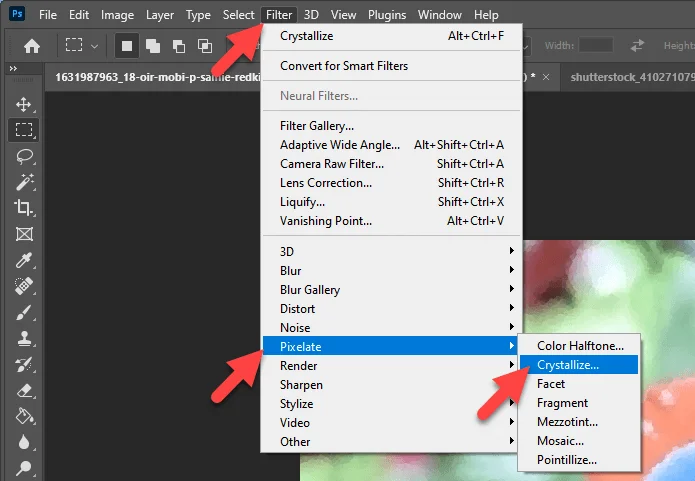
Task: Expand the Sharpen submenu
Action: point(390,385)
